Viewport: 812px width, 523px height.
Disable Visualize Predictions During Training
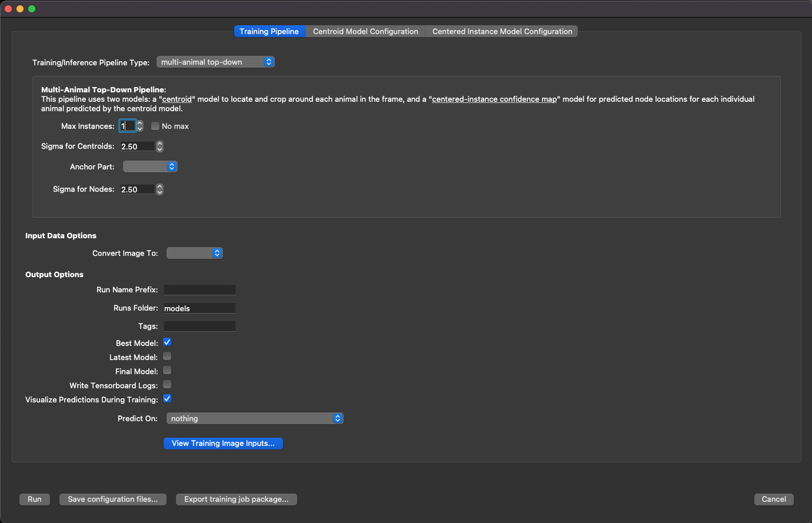167,399
